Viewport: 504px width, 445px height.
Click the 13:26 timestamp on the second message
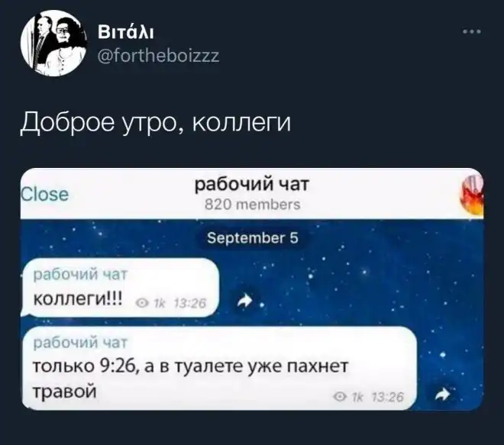coord(387,397)
